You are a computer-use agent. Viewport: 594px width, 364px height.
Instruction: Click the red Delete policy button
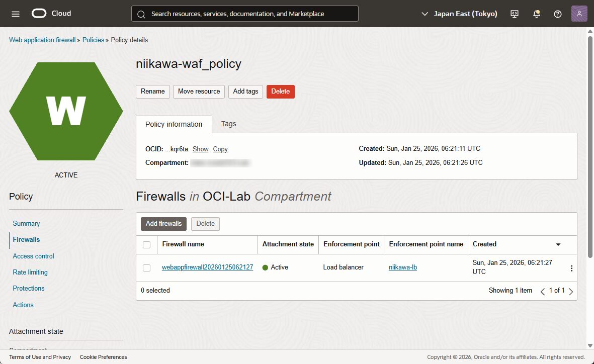click(x=280, y=92)
